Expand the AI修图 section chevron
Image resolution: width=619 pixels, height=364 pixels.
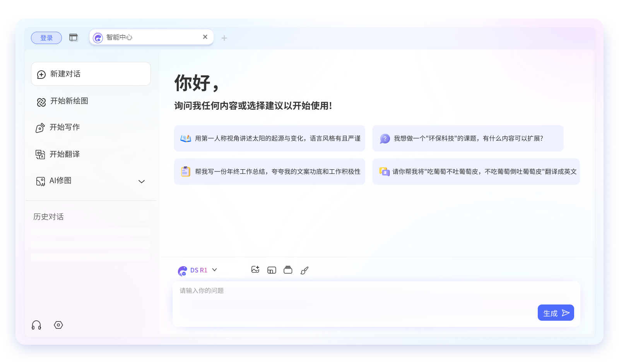(x=141, y=181)
